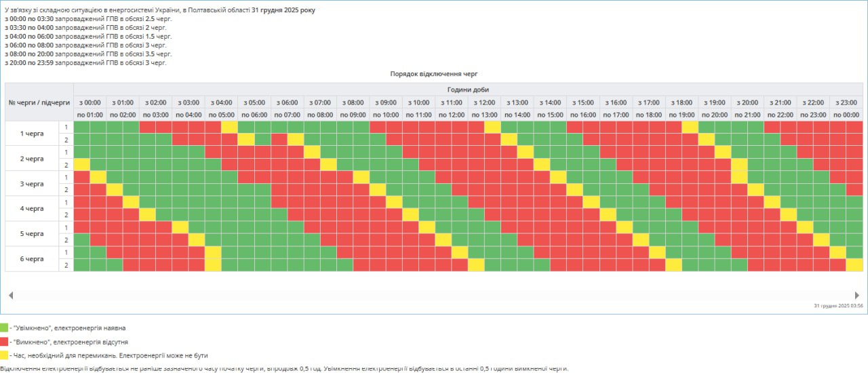Select the "5 черга" row header
Image resolution: width=868 pixels, height=373 pixels.
point(32,234)
